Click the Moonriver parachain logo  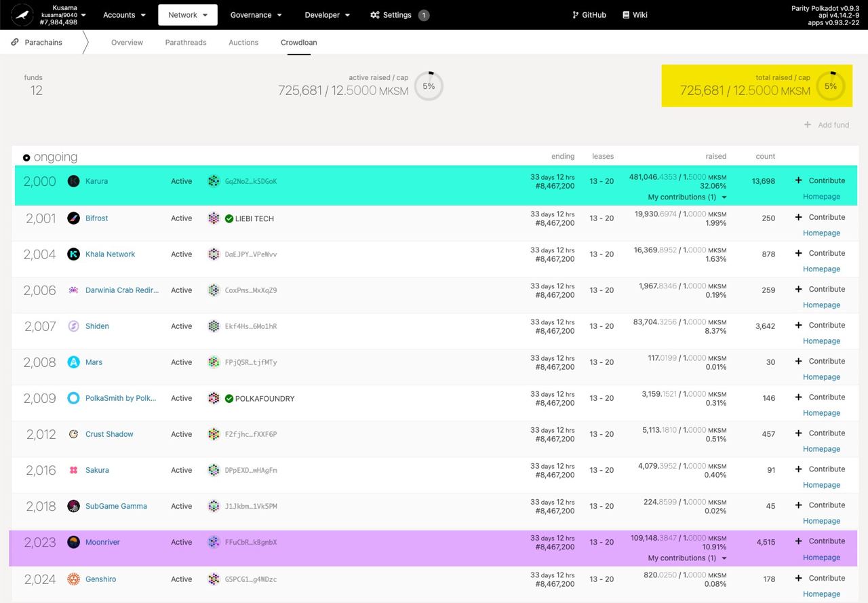[74, 542]
